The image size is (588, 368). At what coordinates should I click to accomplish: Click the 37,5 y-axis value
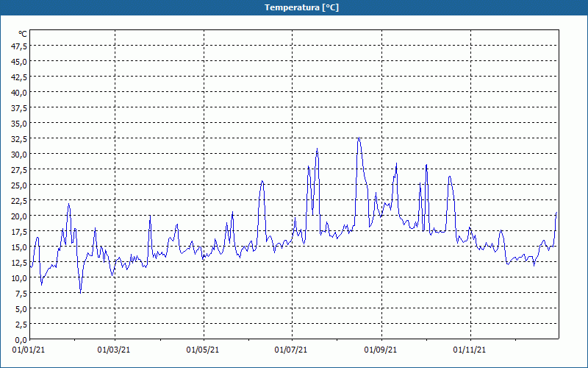pyautogui.click(x=19, y=108)
